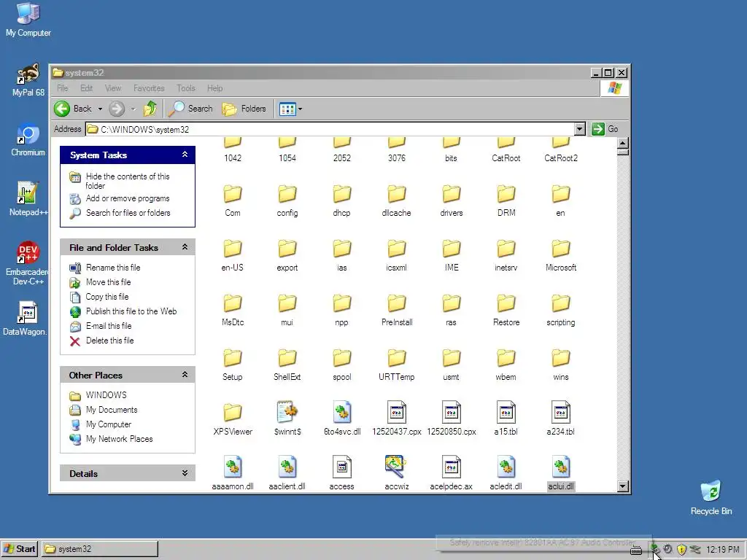Select the drivers folder
Image resolution: width=747 pixels, height=560 pixels.
click(451, 201)
